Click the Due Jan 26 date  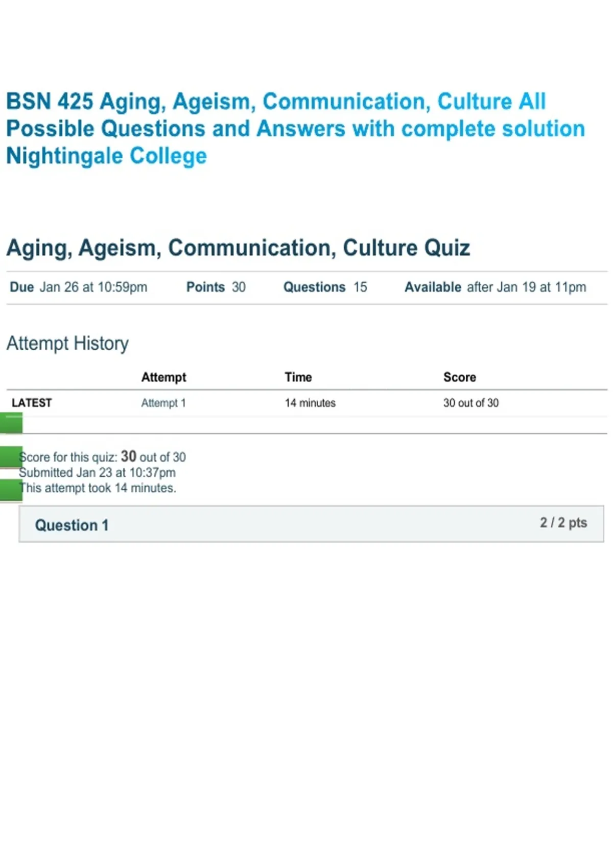pyautogui.click(x=79, y=287)
